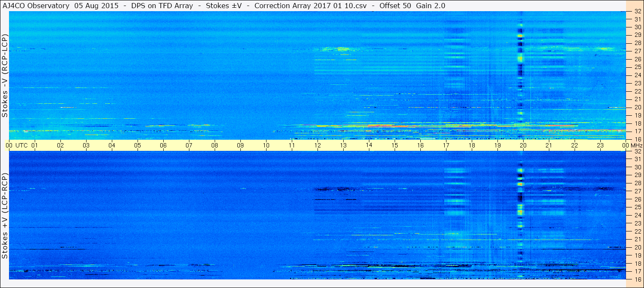Click the 13 hour time marker
The image size is (644, 288).
pyautogui.click(x=343, y=145)
